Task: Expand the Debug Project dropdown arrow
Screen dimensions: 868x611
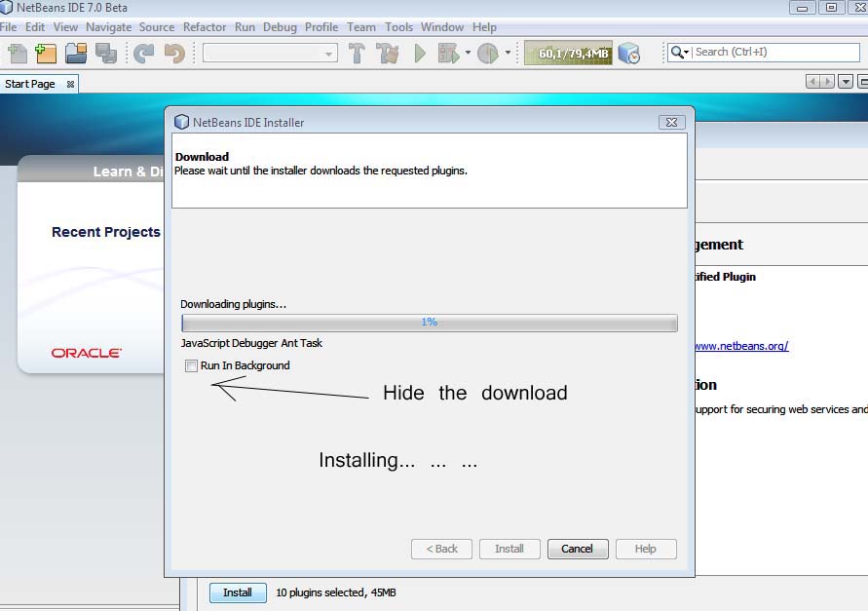Action: point(468,53)
